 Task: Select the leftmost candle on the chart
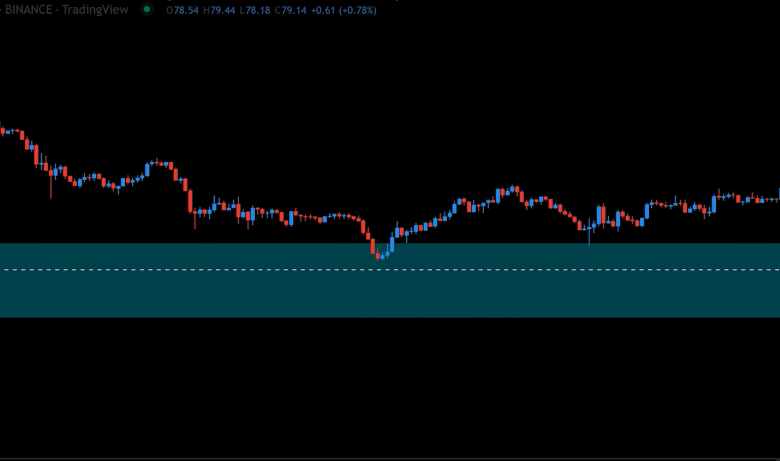(2, 129)
